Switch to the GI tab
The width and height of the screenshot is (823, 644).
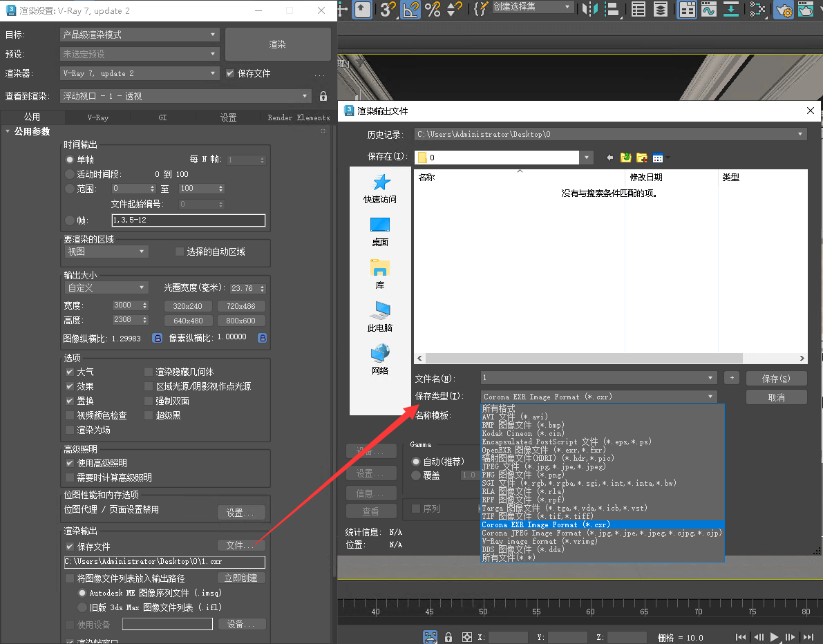[x=162, y=117]
